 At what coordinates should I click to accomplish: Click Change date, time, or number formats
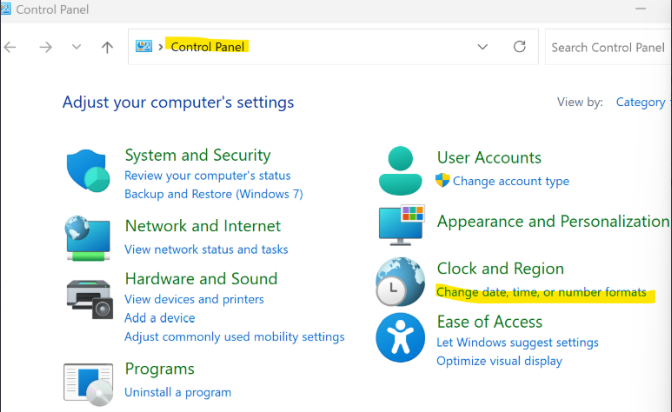pyautogui.click(x=541, y=292)
